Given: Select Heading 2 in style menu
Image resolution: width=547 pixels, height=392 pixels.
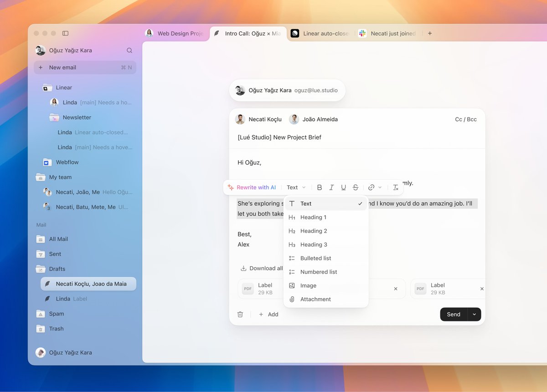Looking at the screenshot, I should coord(326,231).
